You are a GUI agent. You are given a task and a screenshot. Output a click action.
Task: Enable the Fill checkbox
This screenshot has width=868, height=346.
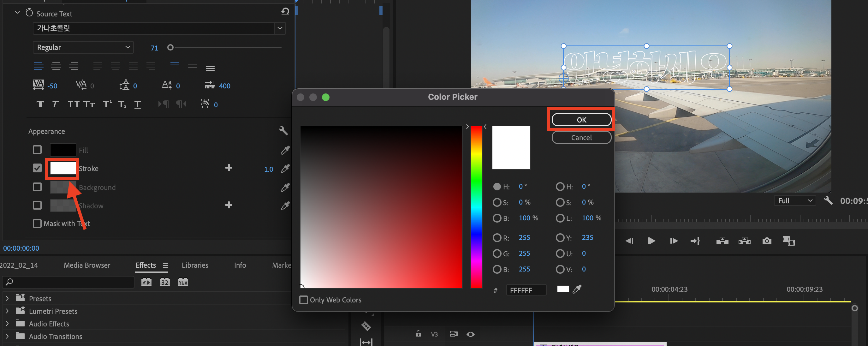coord(37,150)
